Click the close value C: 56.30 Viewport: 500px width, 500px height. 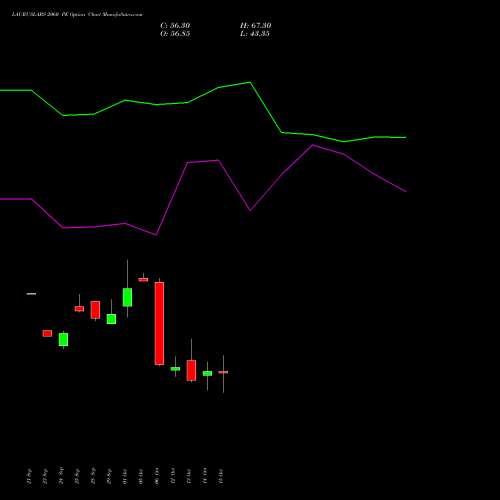point(175,26)
